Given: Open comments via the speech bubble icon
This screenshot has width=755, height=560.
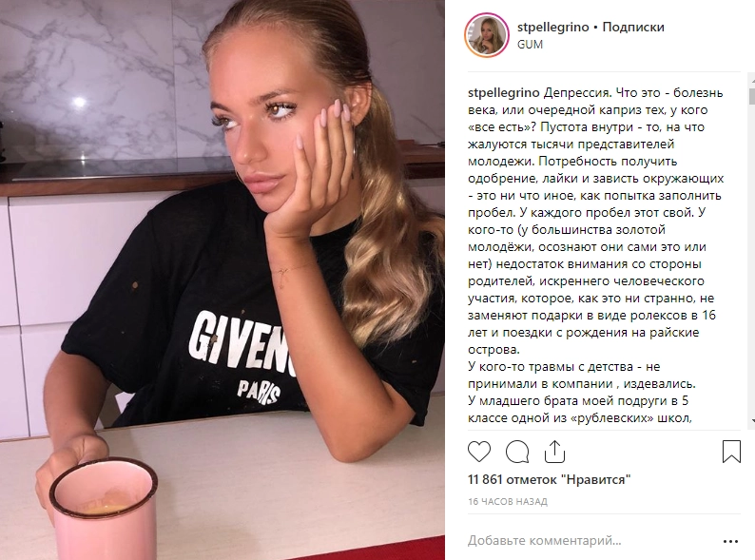Looking at the screenshot, I should click(517, 453).
